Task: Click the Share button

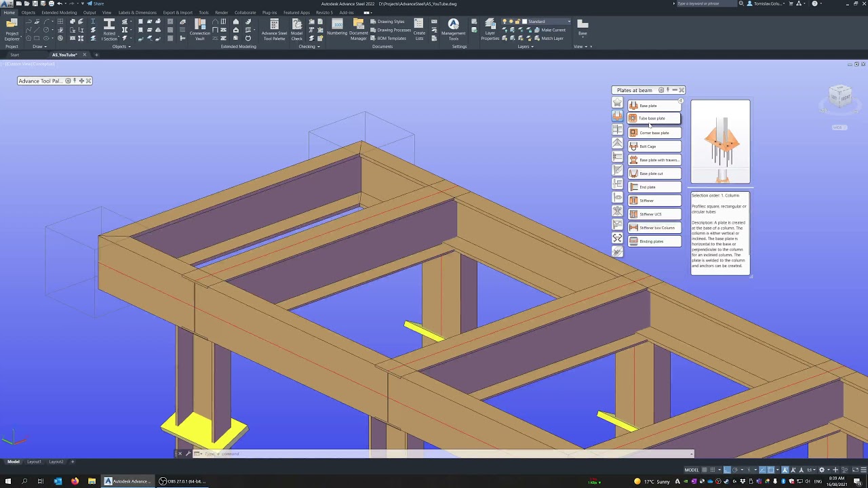Action: tap(96, 3)
